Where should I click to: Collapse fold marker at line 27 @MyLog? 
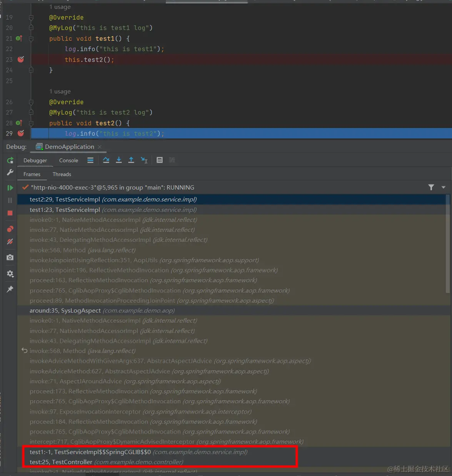(31, 113)
